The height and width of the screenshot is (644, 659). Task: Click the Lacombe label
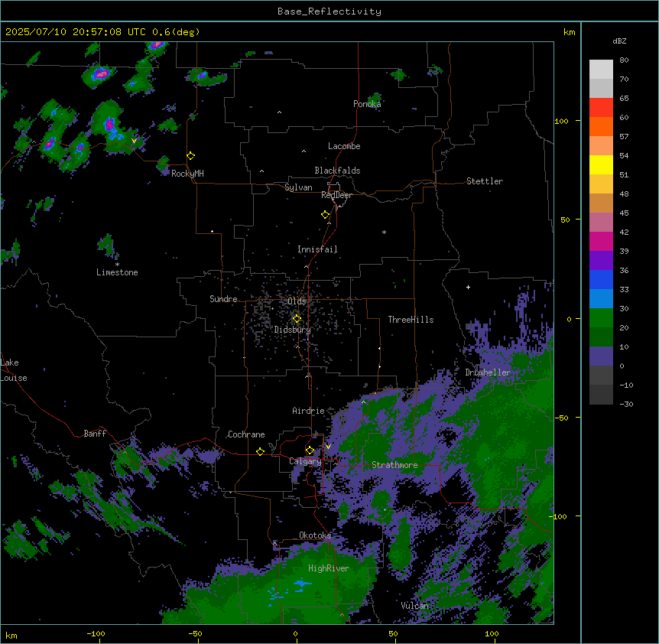tap(344, 146)
